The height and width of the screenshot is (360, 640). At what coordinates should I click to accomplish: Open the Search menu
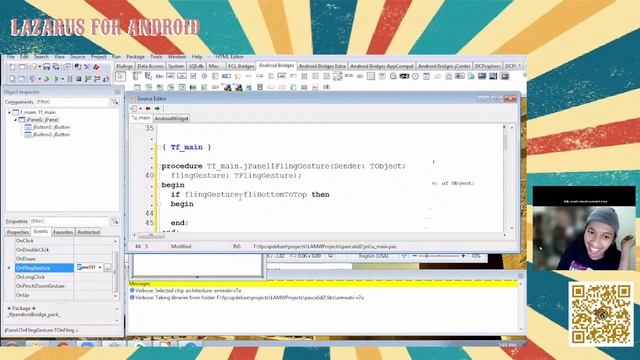coord(41,57)
